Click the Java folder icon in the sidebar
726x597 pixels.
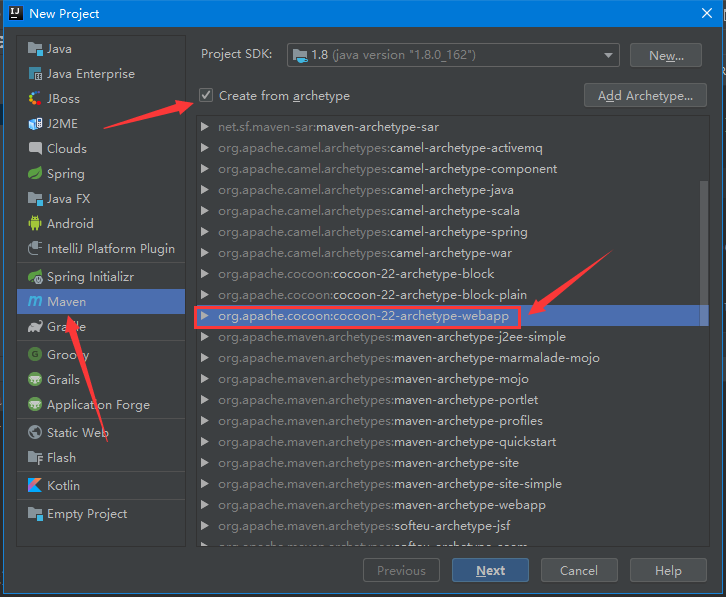tap(35, 49)
